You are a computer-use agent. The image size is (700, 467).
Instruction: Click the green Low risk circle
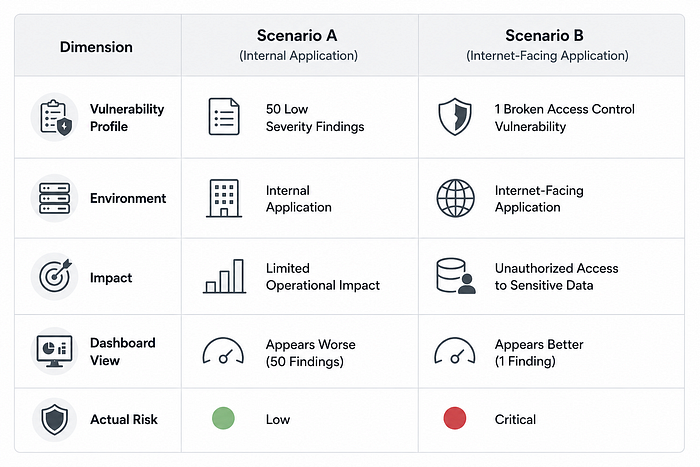[223, 418]
